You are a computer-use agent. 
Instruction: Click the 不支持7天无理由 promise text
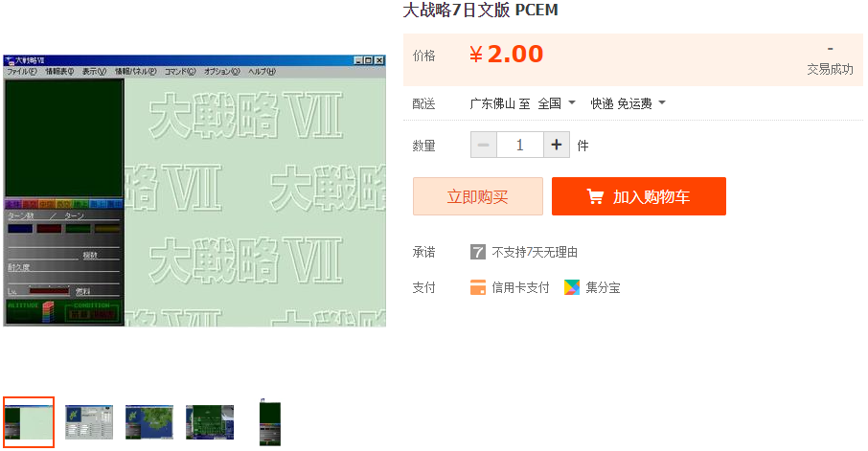(x=535, y=252)
